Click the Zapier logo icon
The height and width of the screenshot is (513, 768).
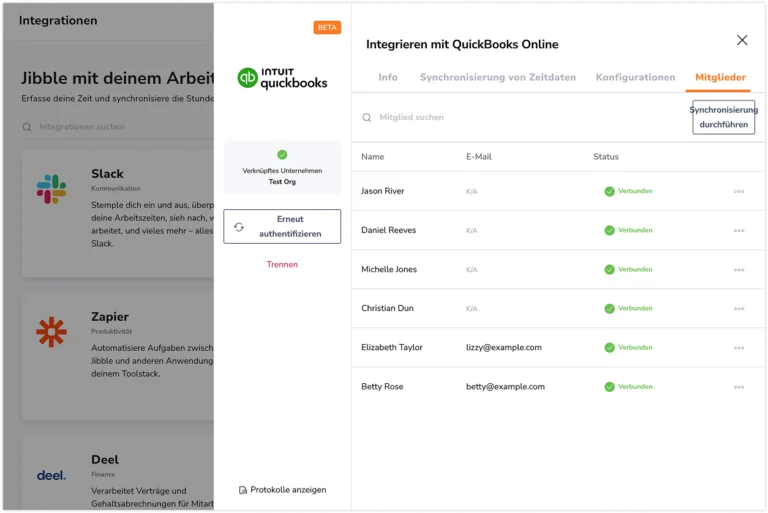point(51,332)
